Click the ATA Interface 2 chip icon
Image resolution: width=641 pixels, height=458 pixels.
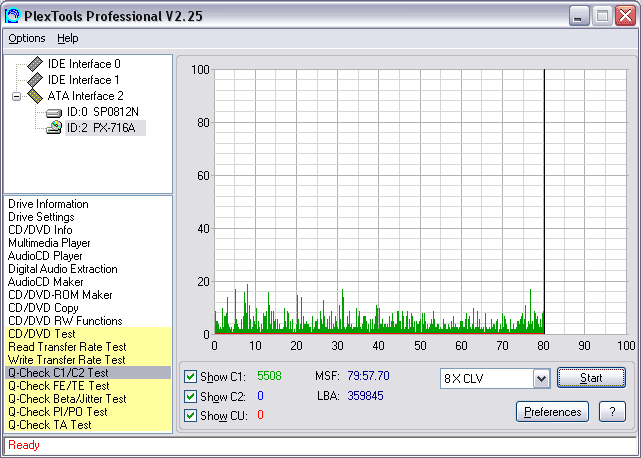coord(35,96)
